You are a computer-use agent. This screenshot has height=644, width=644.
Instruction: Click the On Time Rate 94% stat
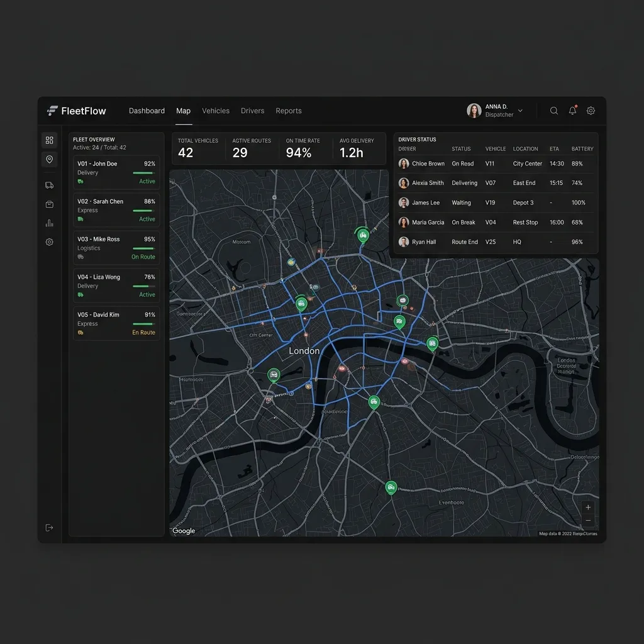(x=303, y=148)
